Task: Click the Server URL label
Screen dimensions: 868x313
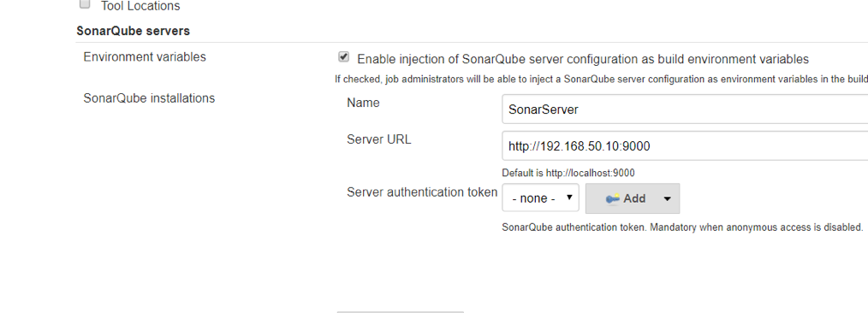Action: 378,139
